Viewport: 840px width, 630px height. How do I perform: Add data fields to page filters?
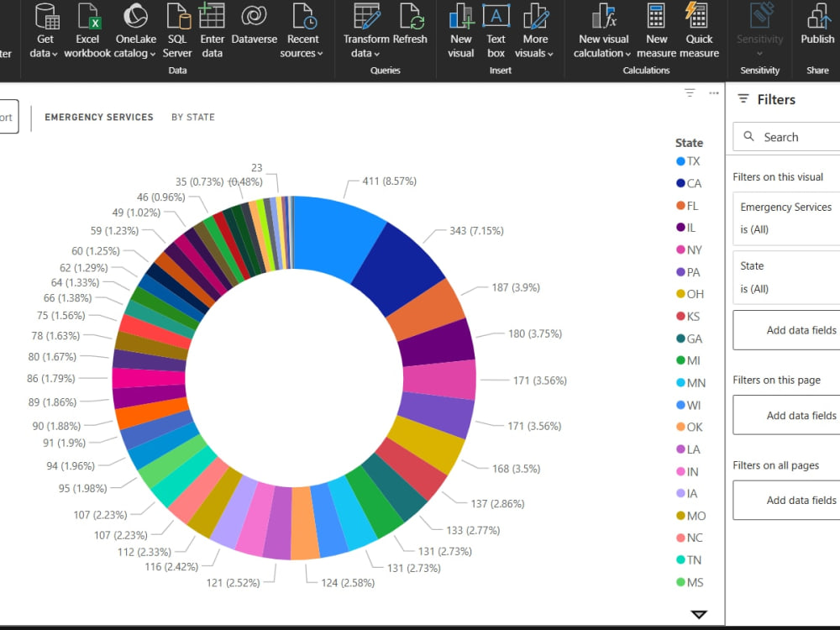point(786,415)
